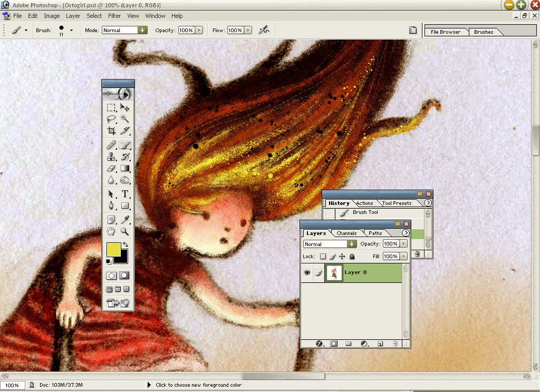The height and width of the screenshot is (392, 540).
Task: Switch to Full Screen mode
Action: (x=127, y=289)
